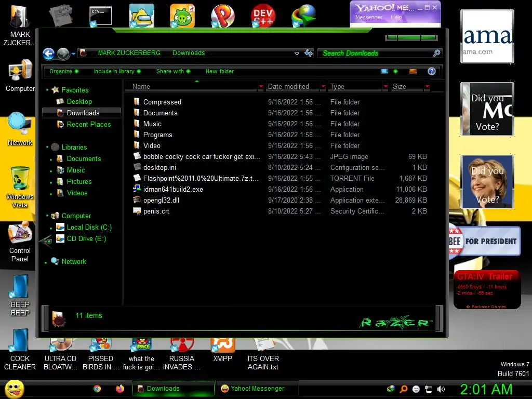Open Windows Vista recycle bin icon

tap(20, 187)
